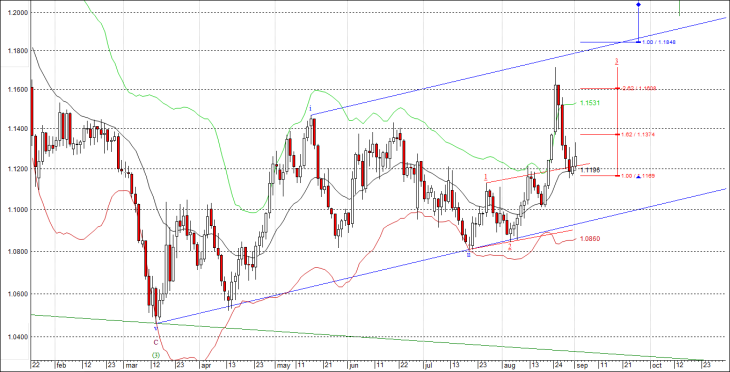
Task: Click the red wave 2 label
Action: coord(510,246)
